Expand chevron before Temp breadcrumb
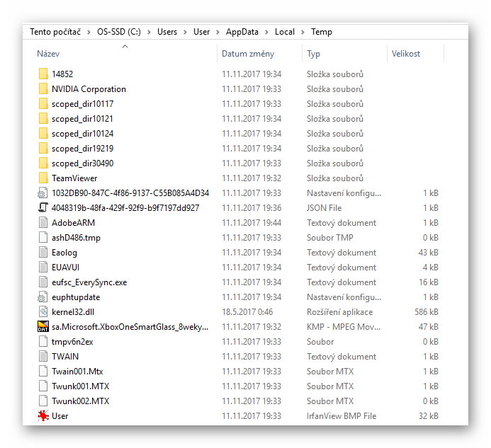The height and width of the screenshot is (448, 491). pos(303,32)
